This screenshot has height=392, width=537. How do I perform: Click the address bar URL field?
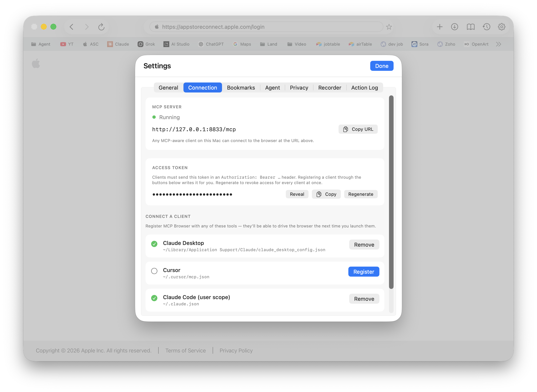click(266, 27)
